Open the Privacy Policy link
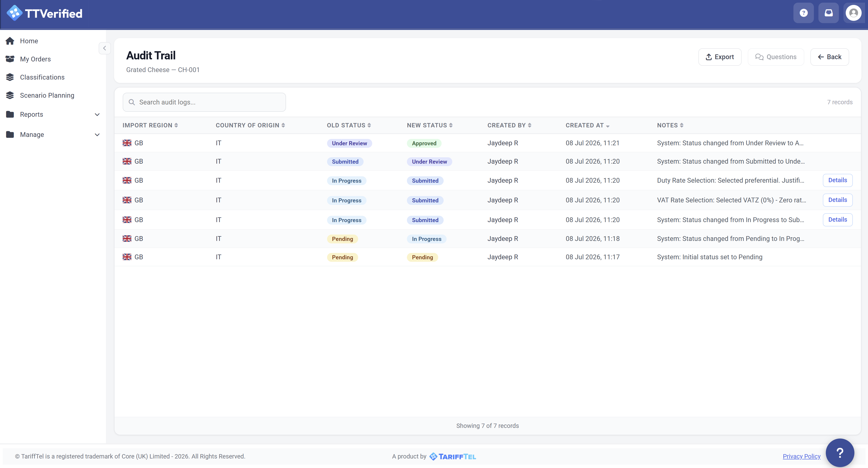This screenshot has width=868, height=468. (801, 456)
